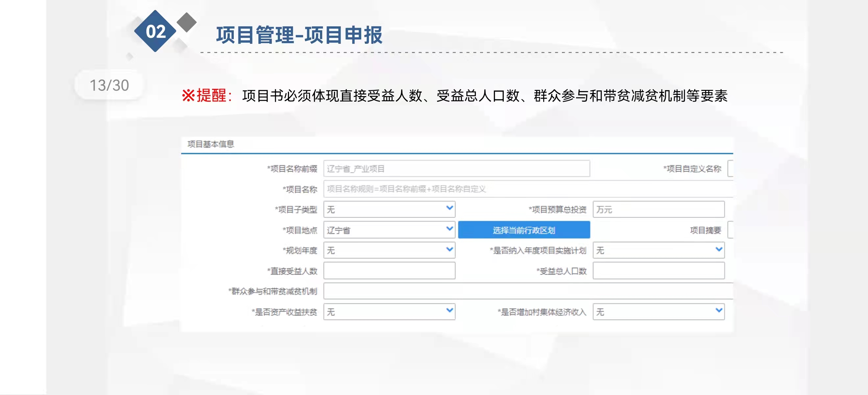Click the 项目摘要 input field

(731, 230)
